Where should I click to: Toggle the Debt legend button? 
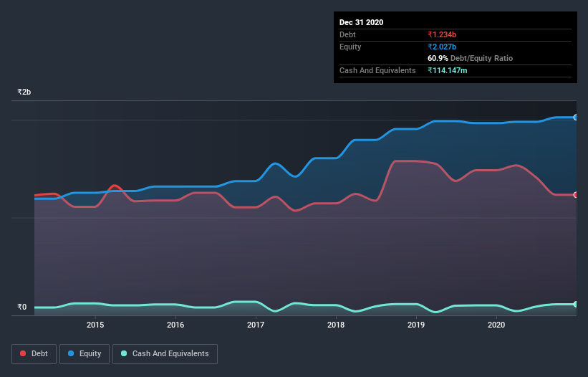click(34, 354)
